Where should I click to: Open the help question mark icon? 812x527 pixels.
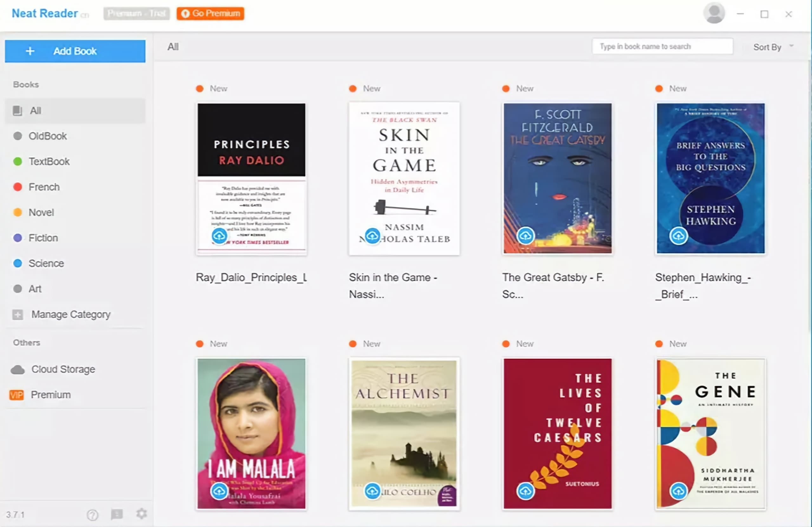click(92, 514)
